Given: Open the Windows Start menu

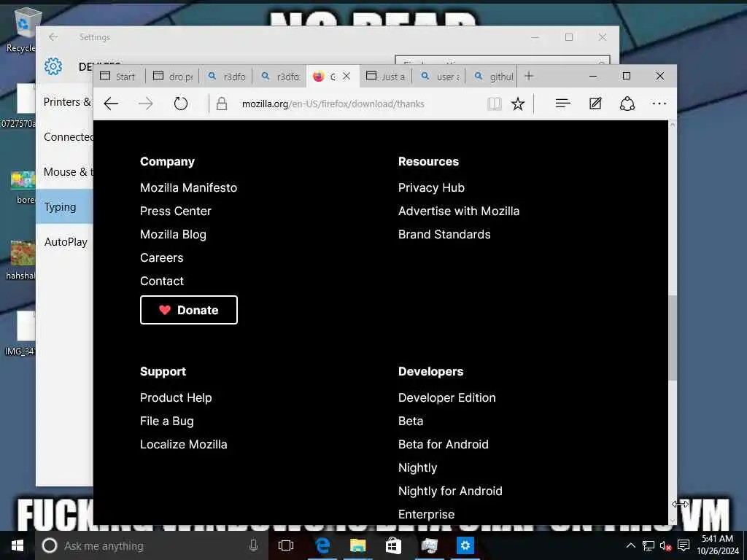Looking at the screenshot, I should click(x=18, y=545).
